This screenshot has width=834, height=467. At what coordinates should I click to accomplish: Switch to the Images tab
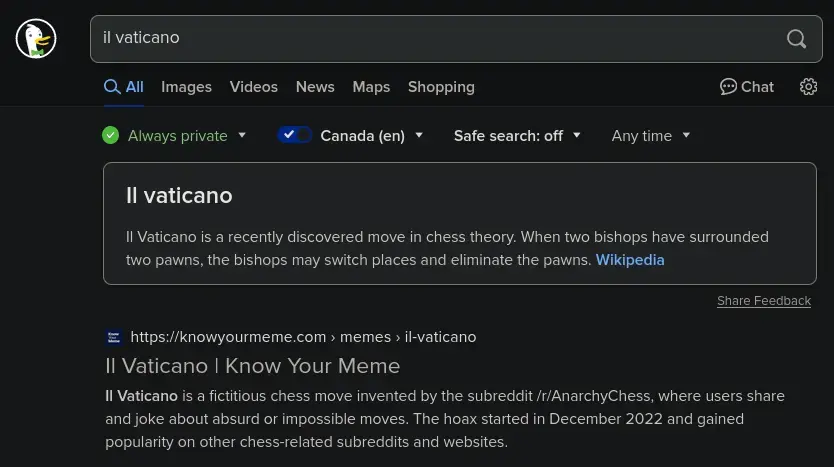coord(186,87)
